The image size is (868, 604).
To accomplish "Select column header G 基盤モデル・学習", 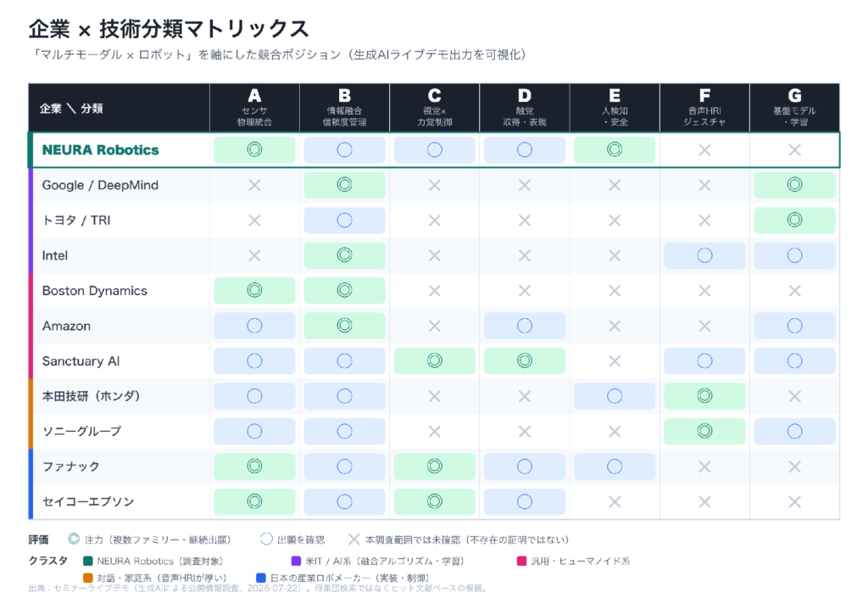I will (x=794, y=108).
